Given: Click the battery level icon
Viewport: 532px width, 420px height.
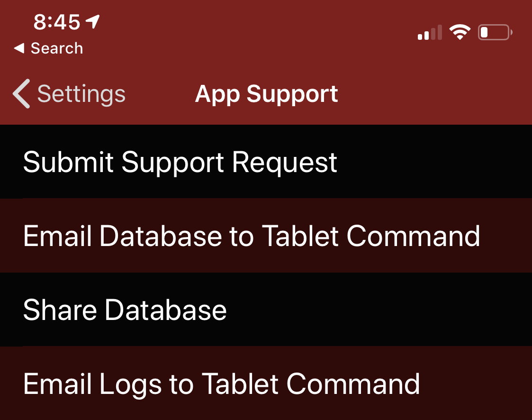Looking at the screenshot, I should pos(495,33).
